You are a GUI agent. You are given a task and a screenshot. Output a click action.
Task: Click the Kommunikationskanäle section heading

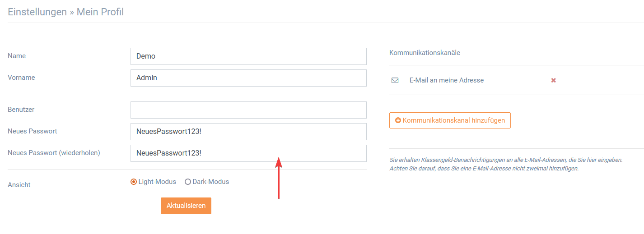coord(425,53)
